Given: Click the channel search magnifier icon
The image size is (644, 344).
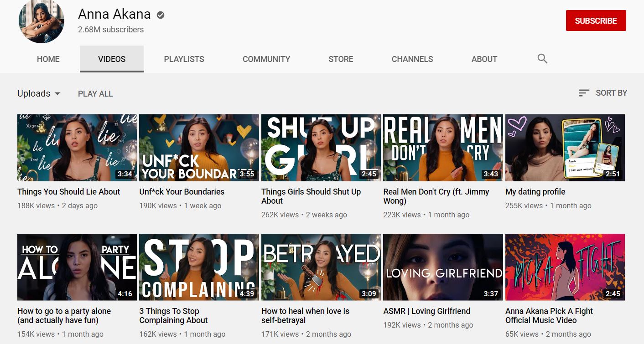Looking at the screenshot, I should point(542,58).
